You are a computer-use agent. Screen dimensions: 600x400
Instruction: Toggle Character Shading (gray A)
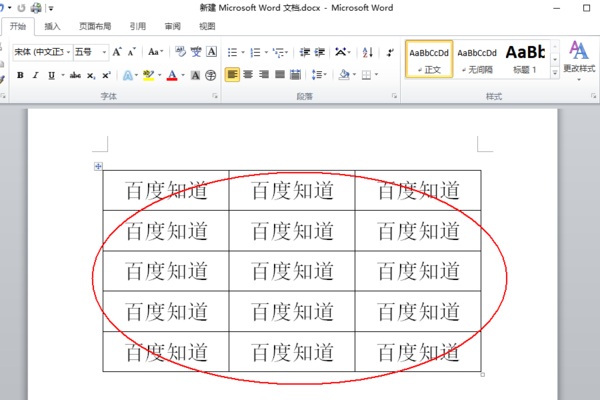(x=195, y=75)
